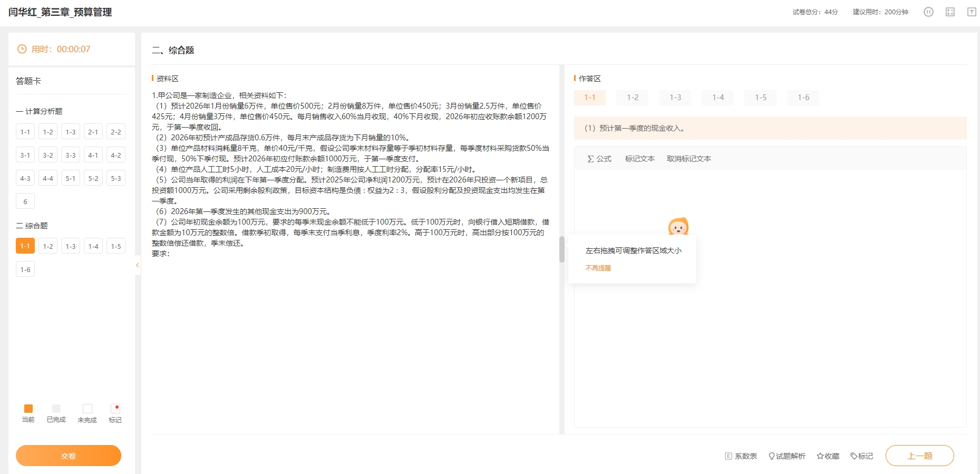
Task: Add question to 收藏 favorites
Action: click(x=828, y=456)
